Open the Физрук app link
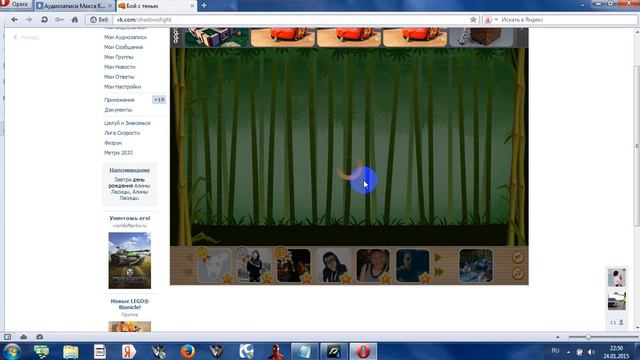This screenshot has width=640, height=360. 113,143
